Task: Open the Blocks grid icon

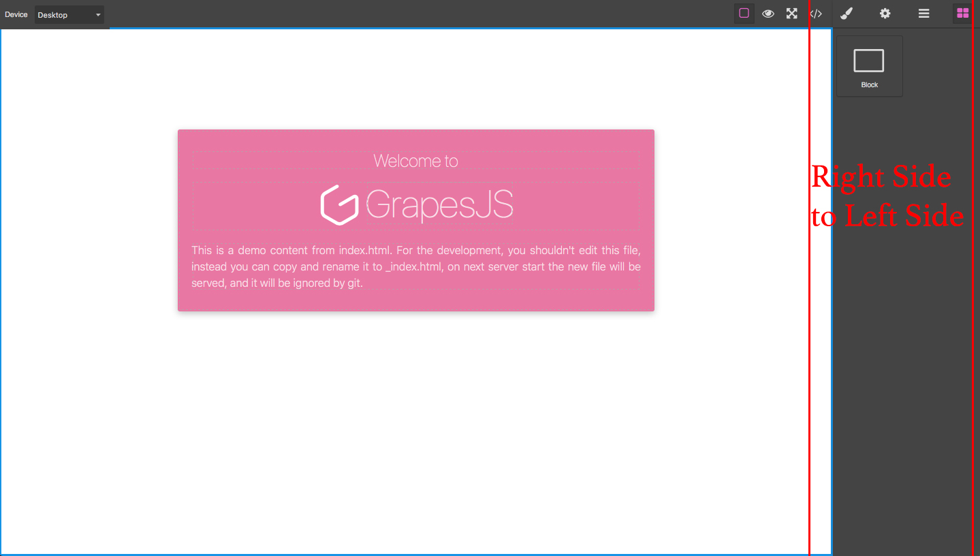Action: [962, 14]
